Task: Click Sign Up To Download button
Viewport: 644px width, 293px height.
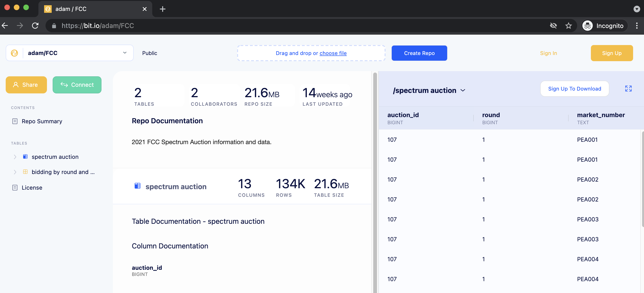Action: [x=574, y=89]
